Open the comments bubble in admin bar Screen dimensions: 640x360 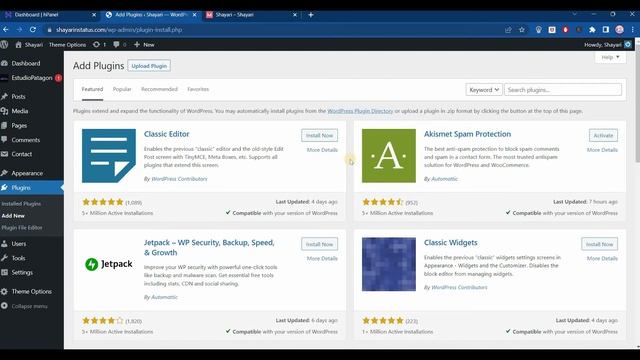[116, 44]
